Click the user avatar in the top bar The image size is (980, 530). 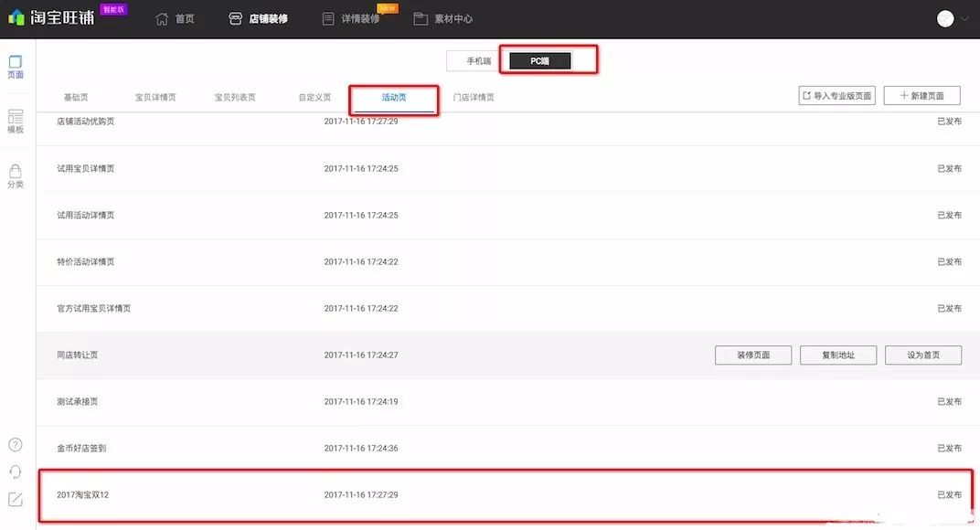(x=945, y=18)
